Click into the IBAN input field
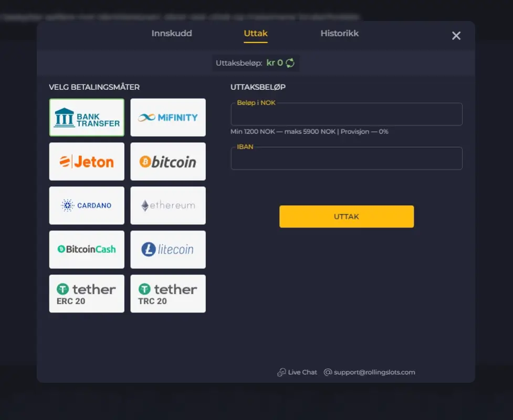Image resolution: width=513 pixels, height=420 pixels. tap(347, 159)
